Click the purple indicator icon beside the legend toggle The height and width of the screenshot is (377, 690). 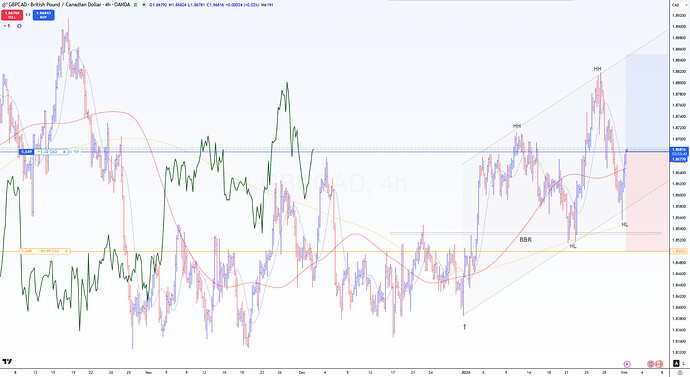(19, 26)
